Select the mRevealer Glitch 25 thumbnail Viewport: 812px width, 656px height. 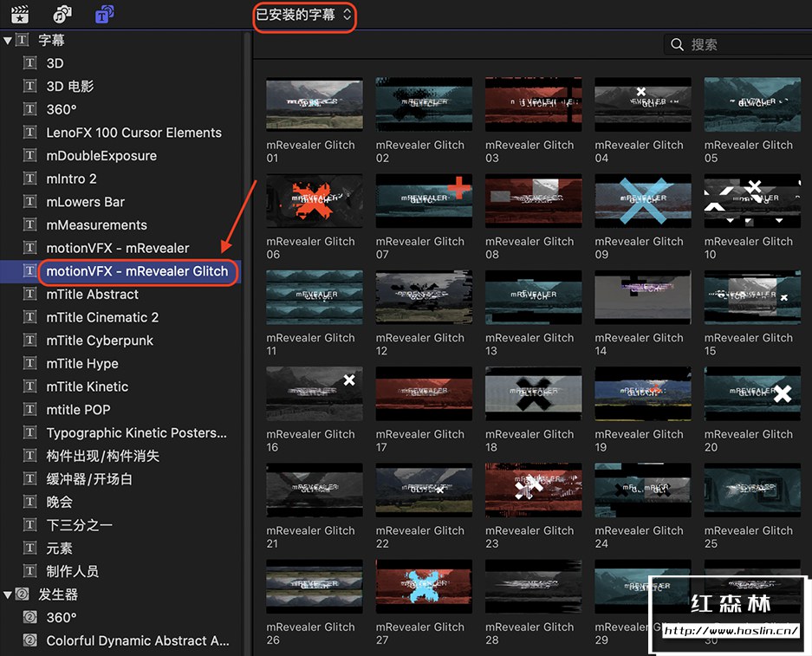point(752,490)
